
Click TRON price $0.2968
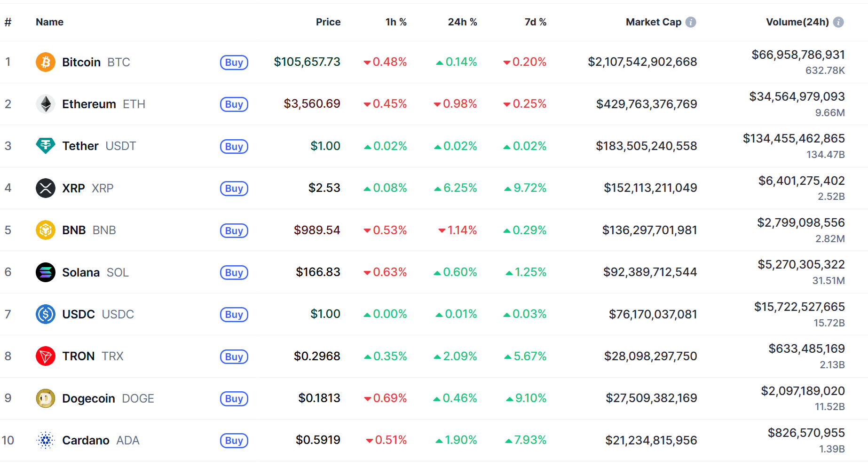coord(317,356)
